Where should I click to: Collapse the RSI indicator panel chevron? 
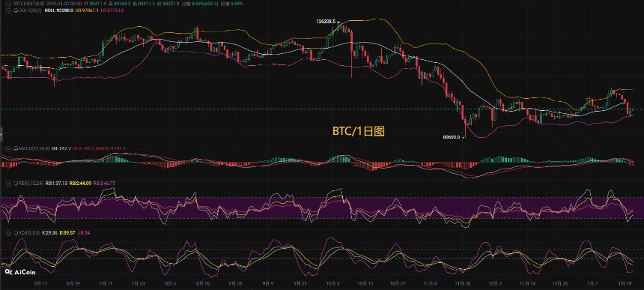7,183
